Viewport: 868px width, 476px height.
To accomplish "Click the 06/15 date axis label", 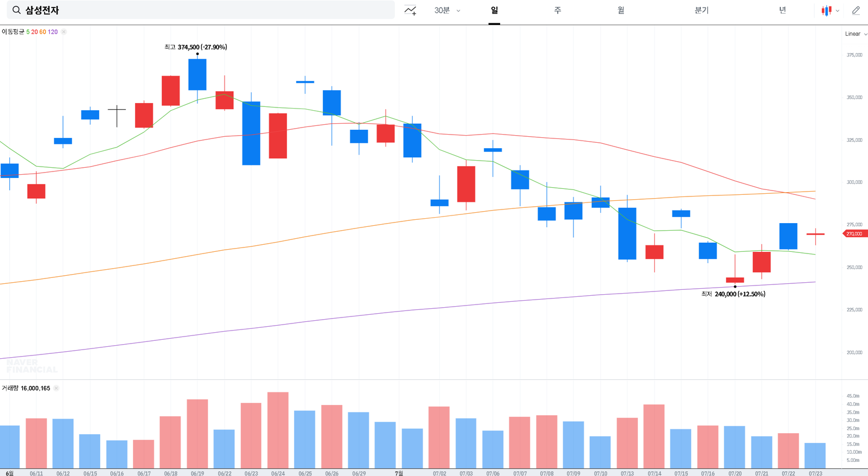I will [90, 473].
